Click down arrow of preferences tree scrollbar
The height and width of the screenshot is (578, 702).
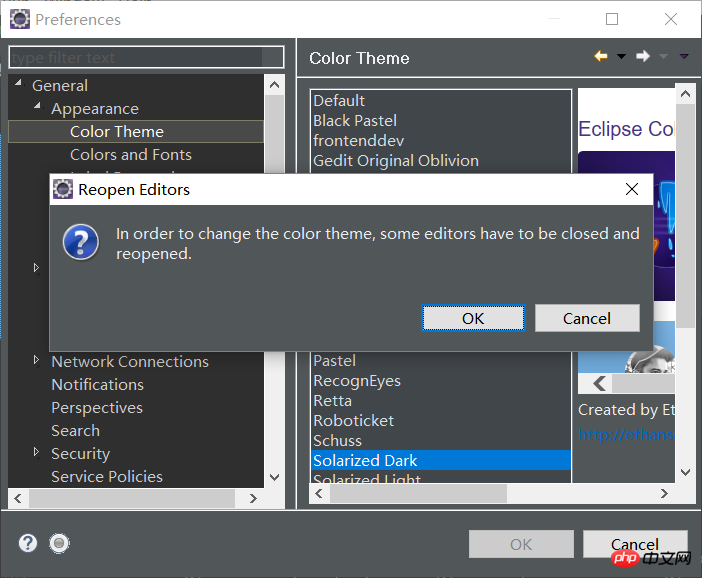pyautogui.click(x=274, y=477)
